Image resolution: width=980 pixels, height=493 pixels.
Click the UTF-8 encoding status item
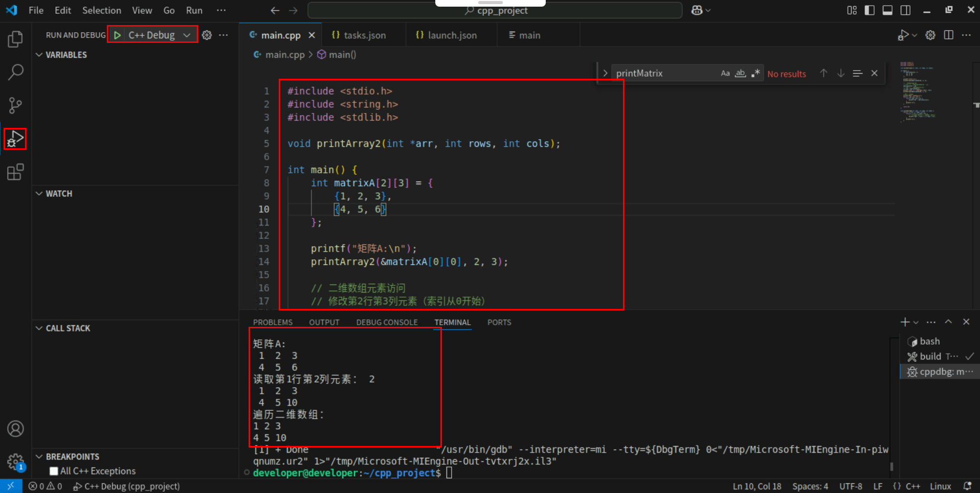point(850,486)
